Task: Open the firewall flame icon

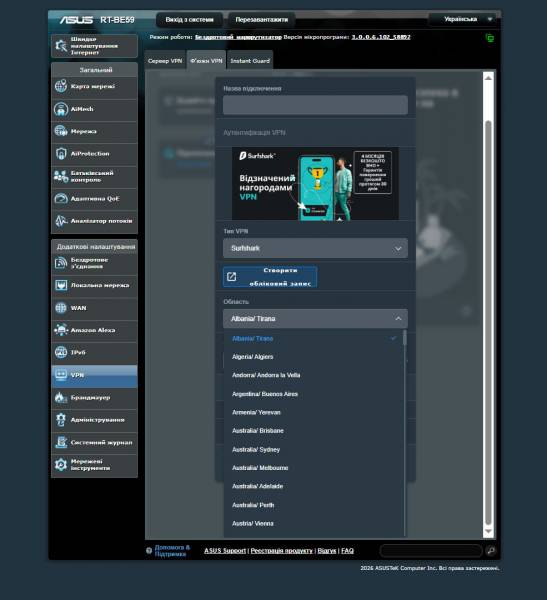Action: [x=61, y=398]
